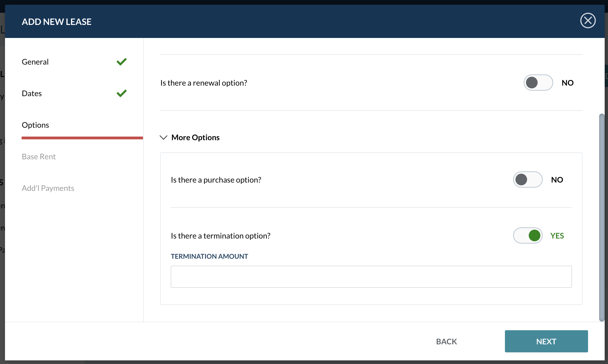Switch back to the General step
This screenshot has width=608, height=364.
pos(35,61)
